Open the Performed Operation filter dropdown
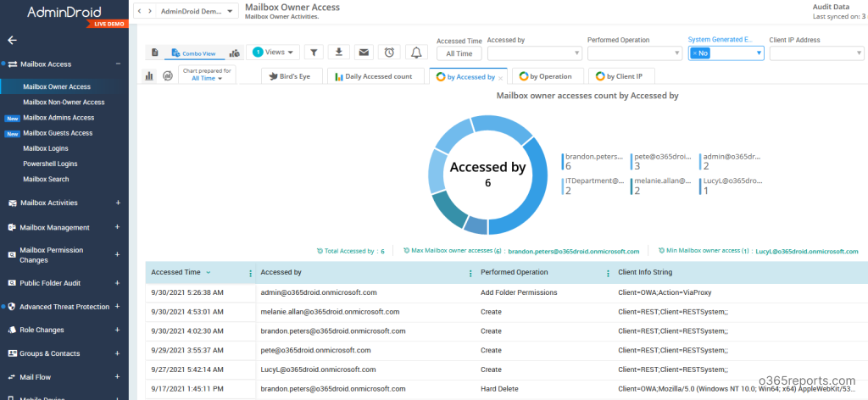The width and height of the screenshot is (868, 400). [634, 53]
